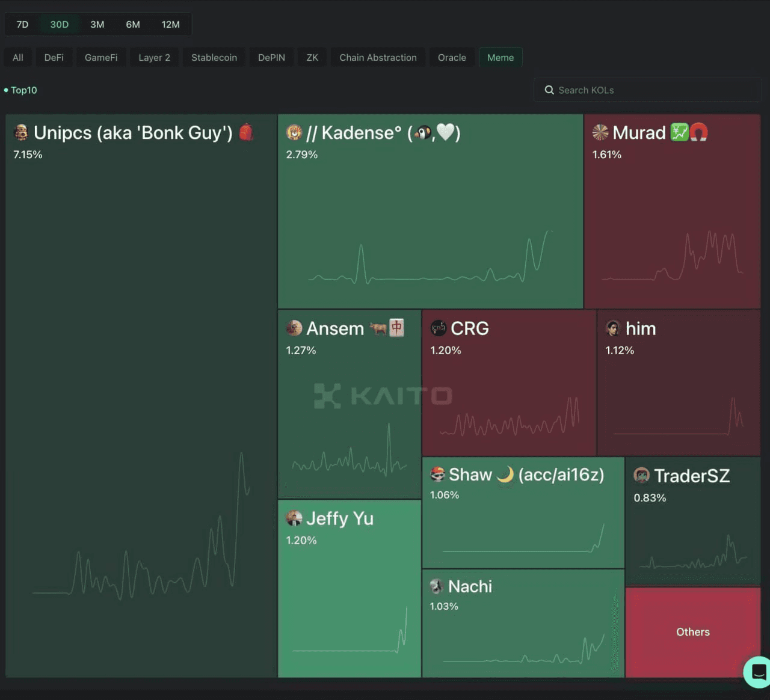Switch to the 6M time range

click(x=133, y=25)
